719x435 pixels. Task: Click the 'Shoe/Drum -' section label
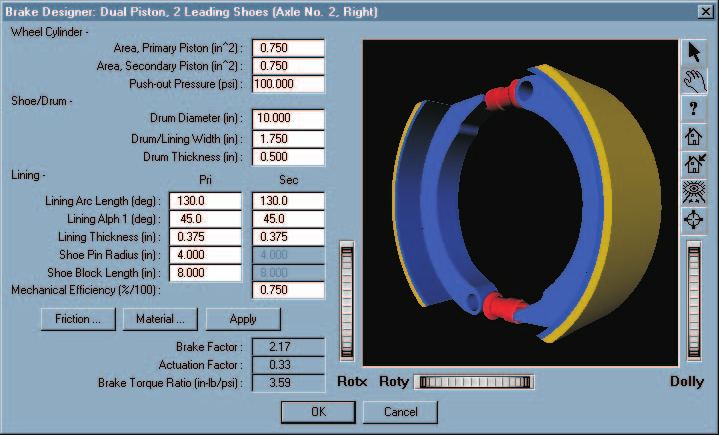pyautogui.click(x=42, y=101)
